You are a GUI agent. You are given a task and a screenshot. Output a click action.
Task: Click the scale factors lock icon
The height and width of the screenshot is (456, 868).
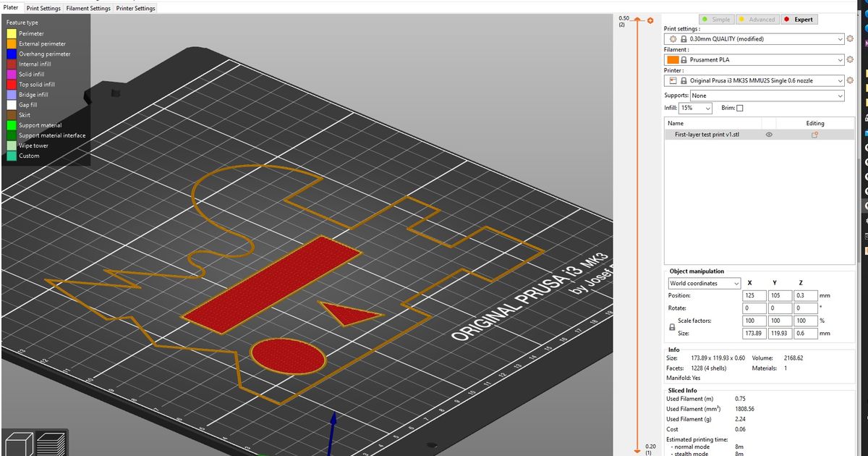671,326
